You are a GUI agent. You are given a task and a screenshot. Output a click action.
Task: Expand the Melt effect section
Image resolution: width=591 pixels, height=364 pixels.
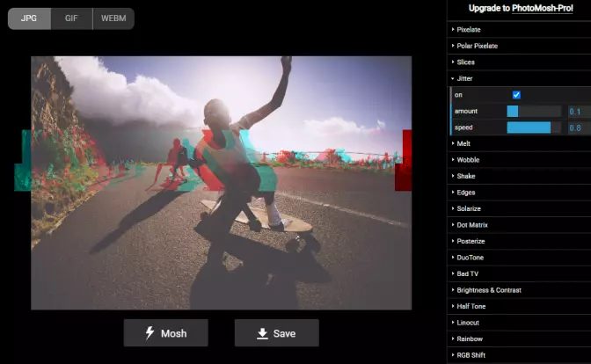(519, 143)
